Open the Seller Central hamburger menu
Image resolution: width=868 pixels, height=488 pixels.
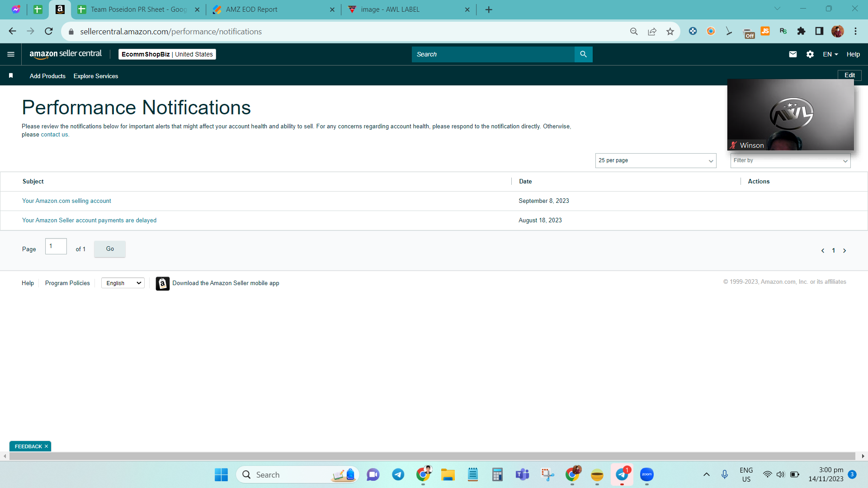(11, 54)
